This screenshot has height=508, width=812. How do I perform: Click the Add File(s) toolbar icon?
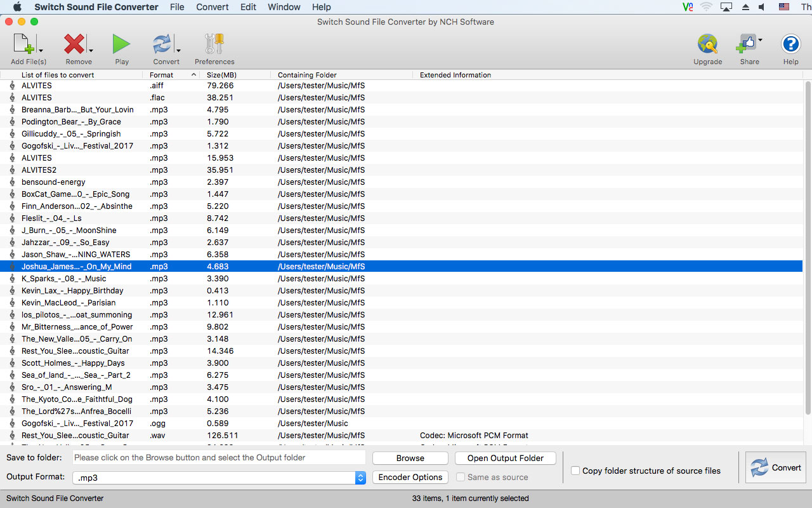click(x=23, y=45)
